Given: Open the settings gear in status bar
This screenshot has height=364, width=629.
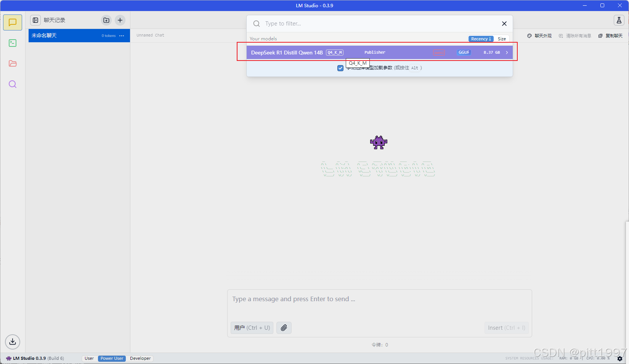Looking at the screenshot, I should coord(620,358).
